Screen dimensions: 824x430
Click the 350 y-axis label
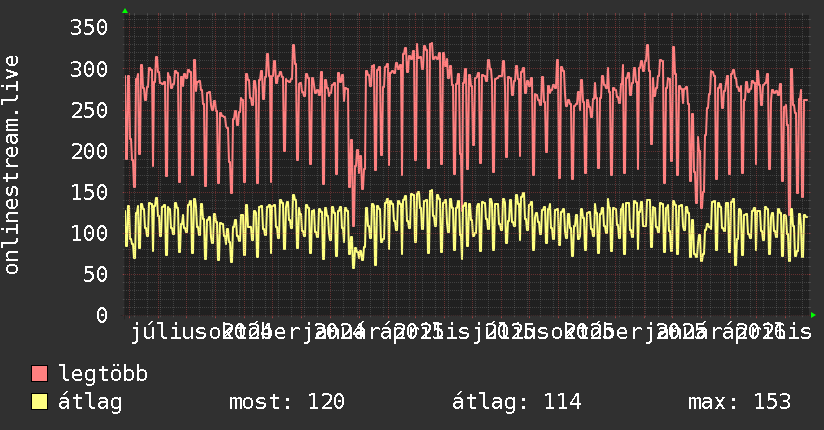pos(89,27)
